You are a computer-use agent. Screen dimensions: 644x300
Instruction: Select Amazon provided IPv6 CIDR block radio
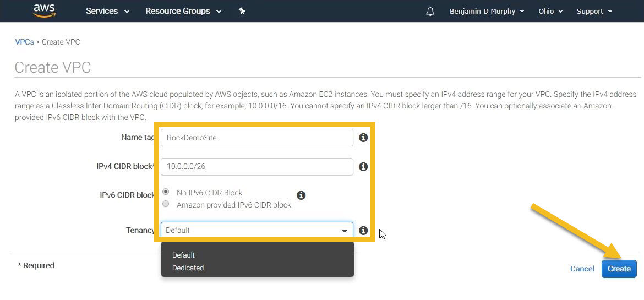coord(166,204)
